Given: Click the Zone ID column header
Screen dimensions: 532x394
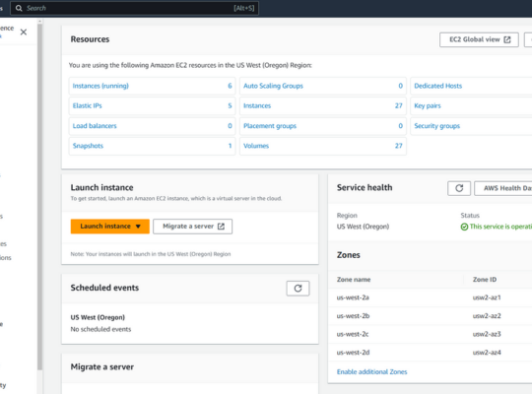Looking at the screenshot, I should pyautogui.click(x=485, y=280).
